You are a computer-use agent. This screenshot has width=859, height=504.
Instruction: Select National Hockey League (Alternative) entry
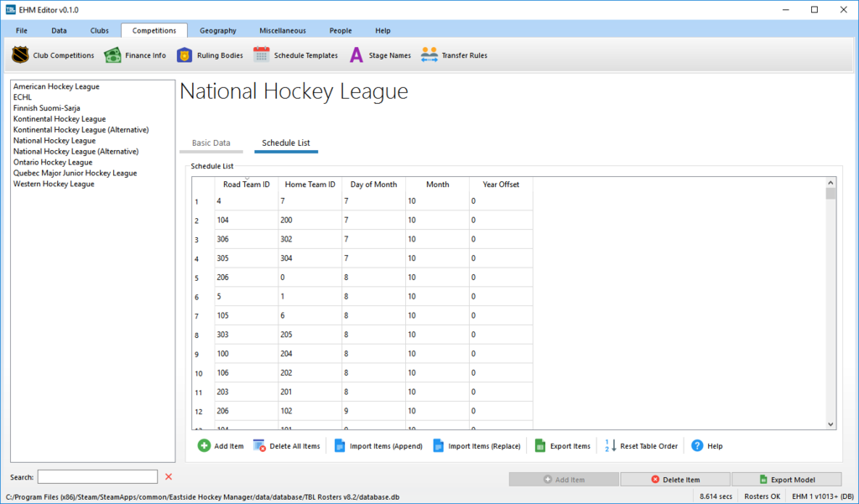[76, 151]
